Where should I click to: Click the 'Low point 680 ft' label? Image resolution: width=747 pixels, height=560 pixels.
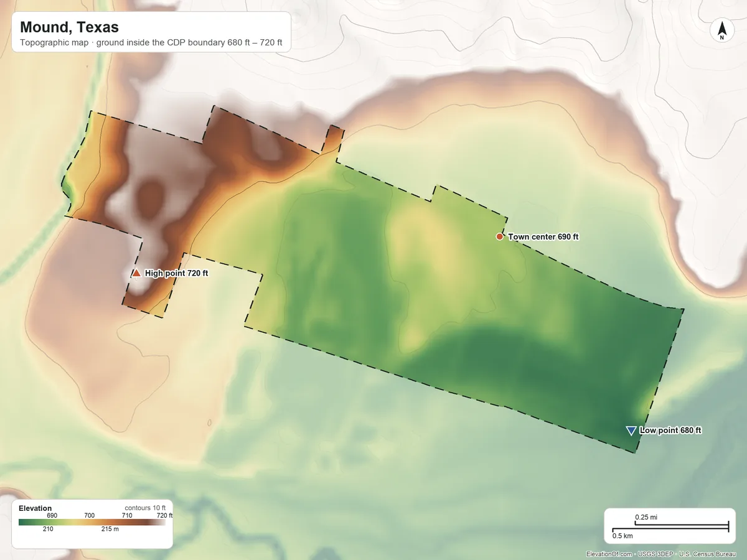click(670, 431)
